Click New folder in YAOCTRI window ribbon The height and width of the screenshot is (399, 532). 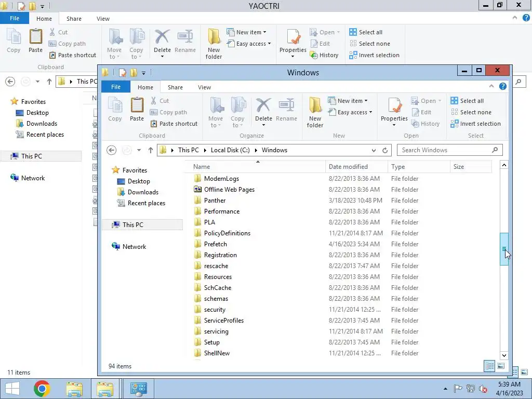[x=214, y=44]
